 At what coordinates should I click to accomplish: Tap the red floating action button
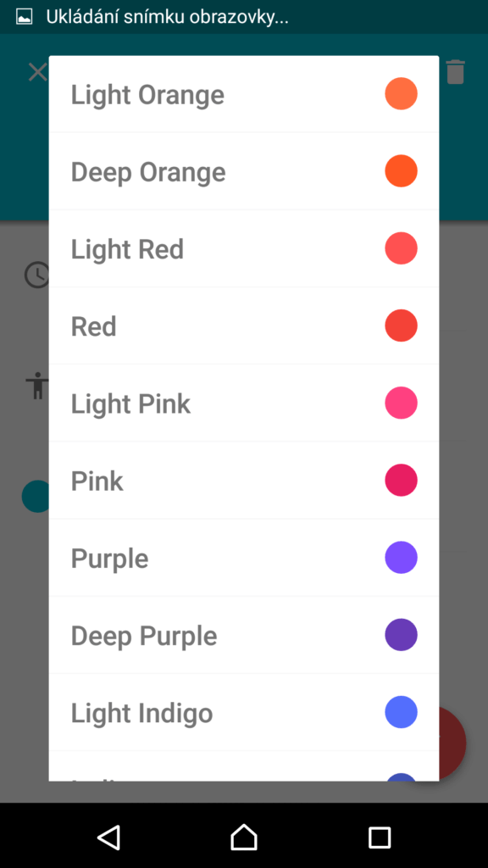click(452, 743)
